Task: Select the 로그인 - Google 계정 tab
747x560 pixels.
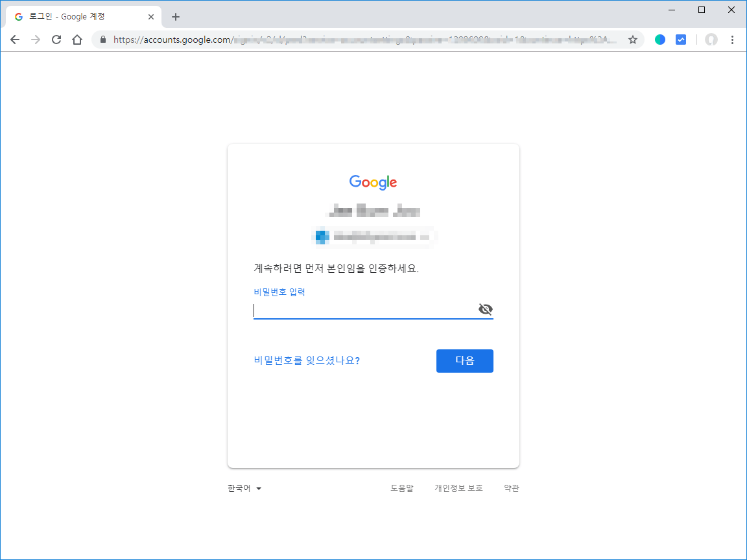Action: [84, 17]
